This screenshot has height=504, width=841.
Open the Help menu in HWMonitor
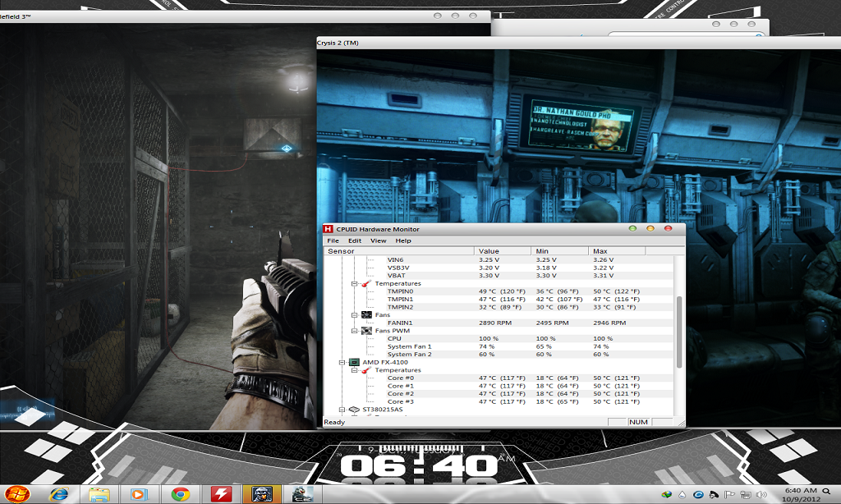coord(403,241)
